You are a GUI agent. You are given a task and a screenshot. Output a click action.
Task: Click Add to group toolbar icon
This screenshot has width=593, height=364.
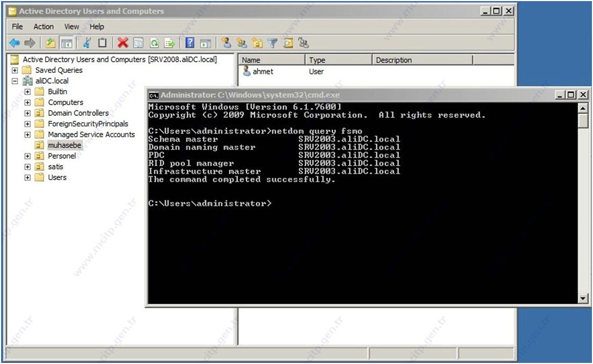[x=303, y=43]
